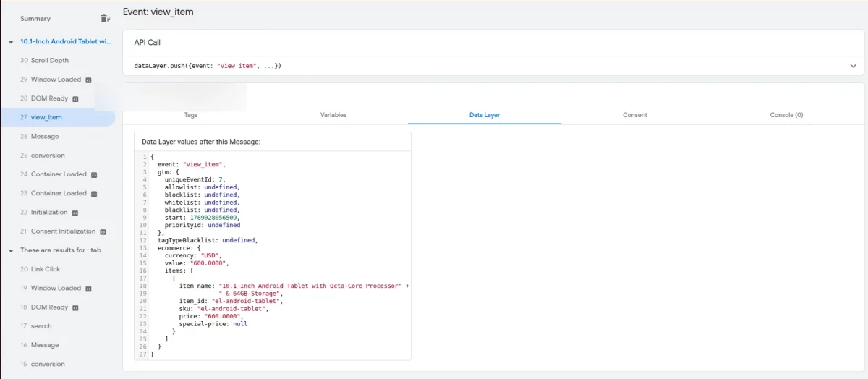
Task: Click the 'Event: view_item' heading
Action: click(x=158, y=12)
